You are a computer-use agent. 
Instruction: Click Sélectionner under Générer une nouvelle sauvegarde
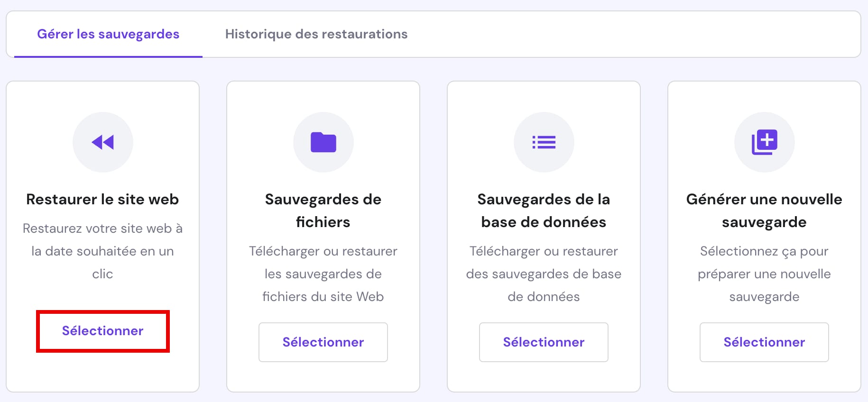(x=764, y=342)
